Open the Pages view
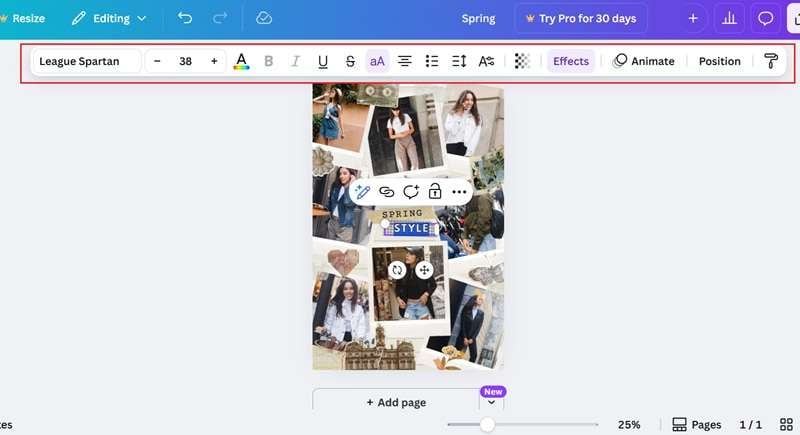Viewport: 800px width, 435px height. coord(696,424)
